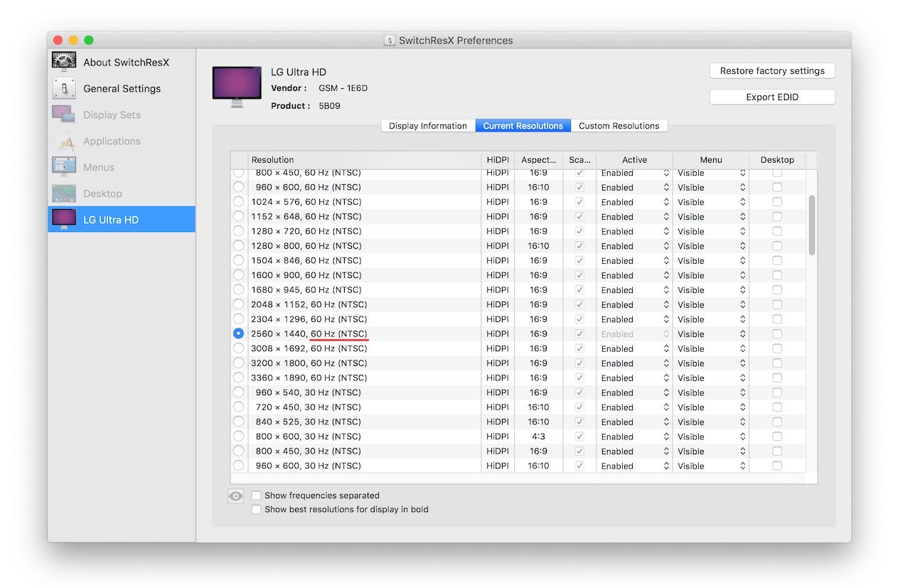Select 3360 × 1890, 60 Hz radio button

[238, 378]
